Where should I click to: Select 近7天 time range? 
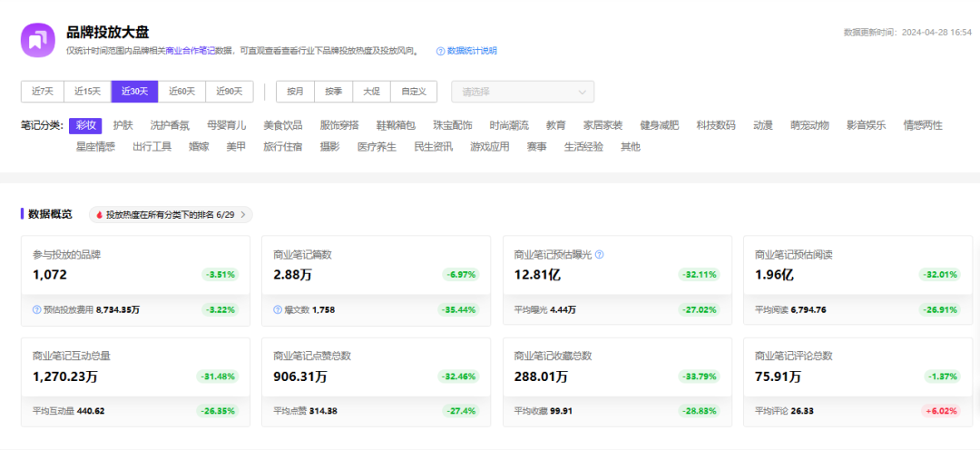(x=43, y=92)
